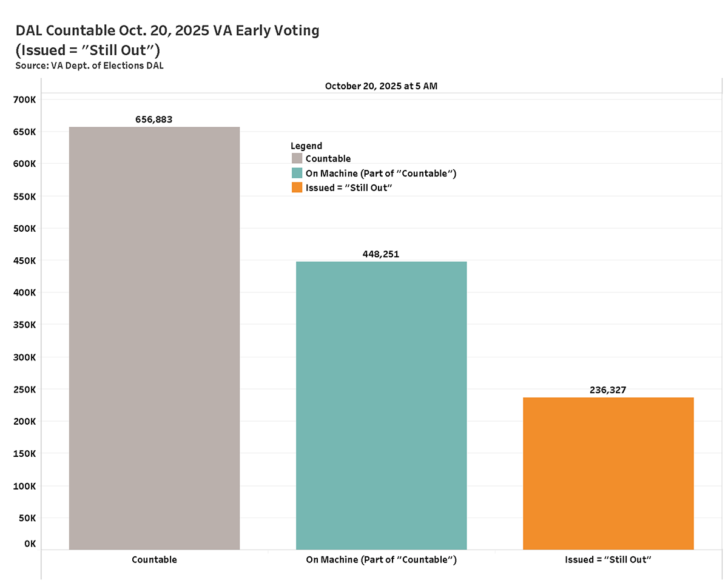The width and height of the screenshot is (728, 583).
Task: Click the orange Issued legend swatch
Action: pos(297,187)
